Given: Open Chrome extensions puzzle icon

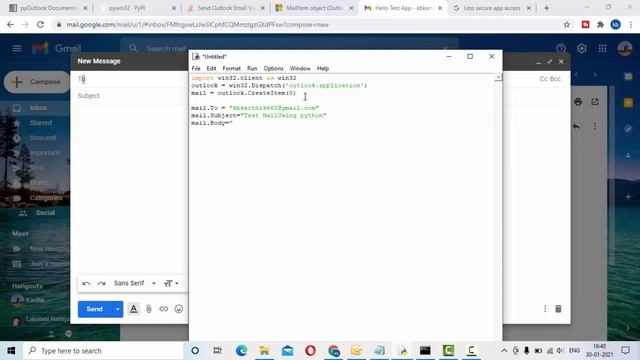Looking at the screenshot, I should 600,24.
